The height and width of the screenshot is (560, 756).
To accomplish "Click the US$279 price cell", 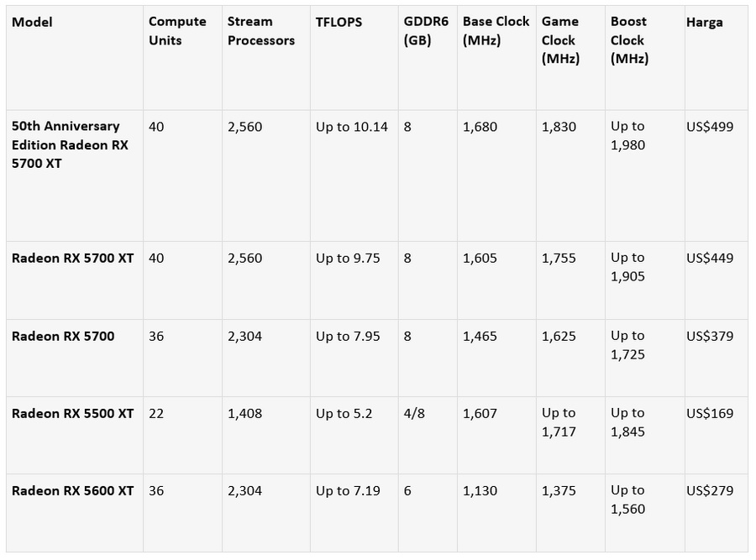I will pyautogui.click(x=709, y=490).
